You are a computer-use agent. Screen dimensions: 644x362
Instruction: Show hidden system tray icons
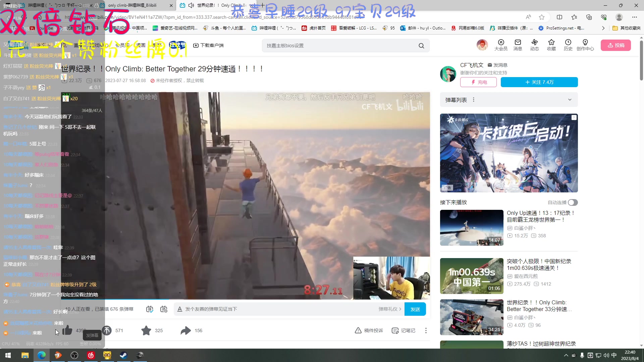566,355
